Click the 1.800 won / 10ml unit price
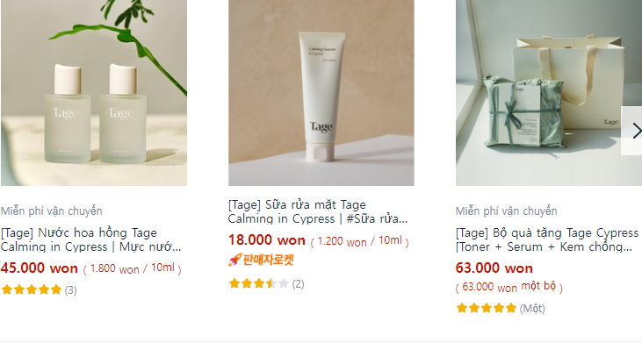The height and width of the screenshot is (364, 642). (133, 268)
